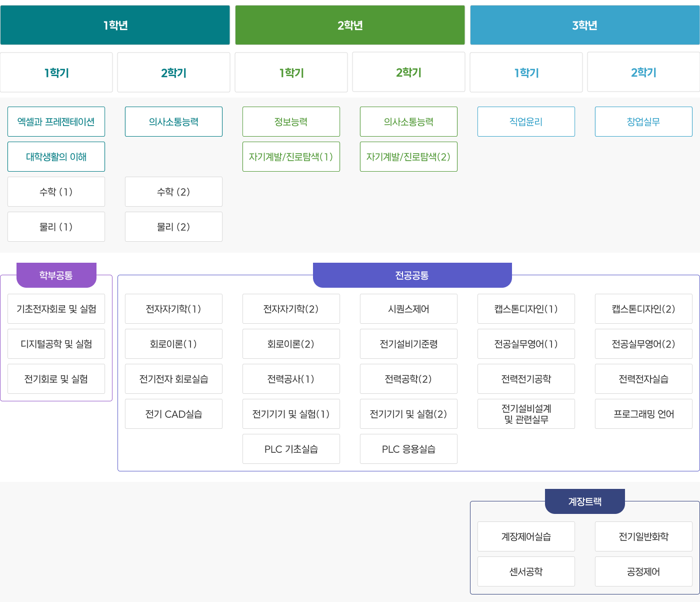The image size is (700, 602).
Task: Select 대학생활의 이해 course box
Action: pyautogui.click(x=56, y=157)
